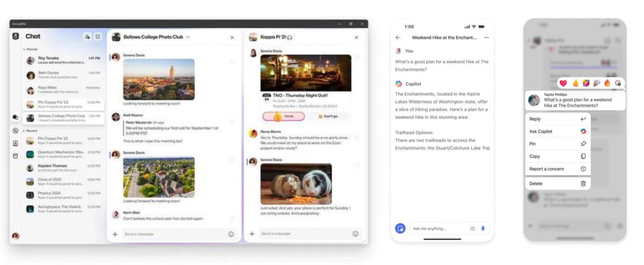Open emoji picker in Photo Club message box

[231, 234]
